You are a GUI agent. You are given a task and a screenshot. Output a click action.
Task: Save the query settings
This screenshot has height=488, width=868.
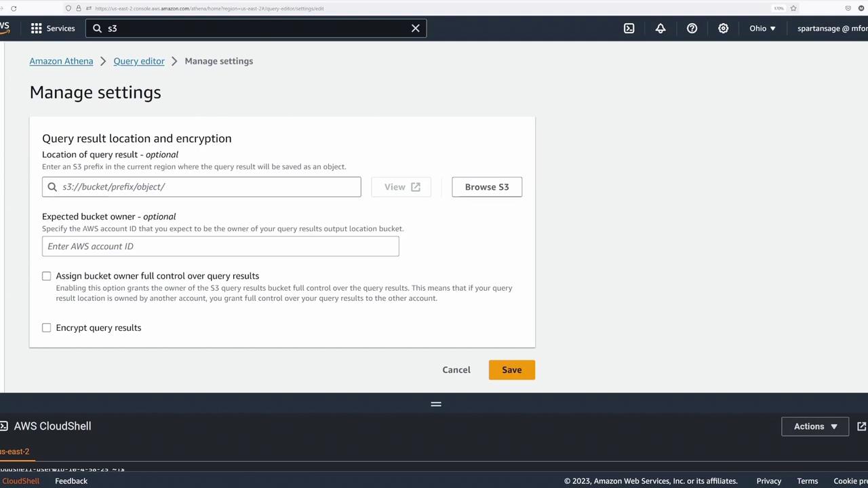pyautogui.click(x=512, y=370)
